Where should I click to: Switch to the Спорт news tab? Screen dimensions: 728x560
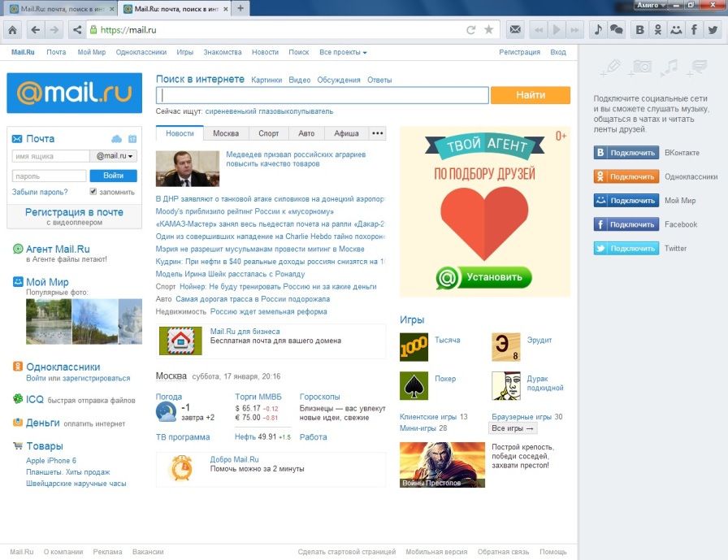pos(268,133)
